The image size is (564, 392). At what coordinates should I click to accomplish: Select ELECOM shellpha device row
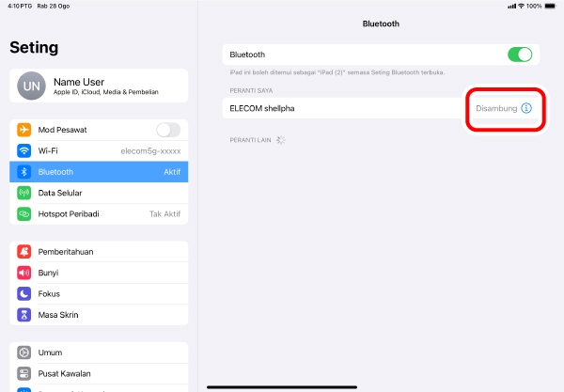[x=381, y=108]
